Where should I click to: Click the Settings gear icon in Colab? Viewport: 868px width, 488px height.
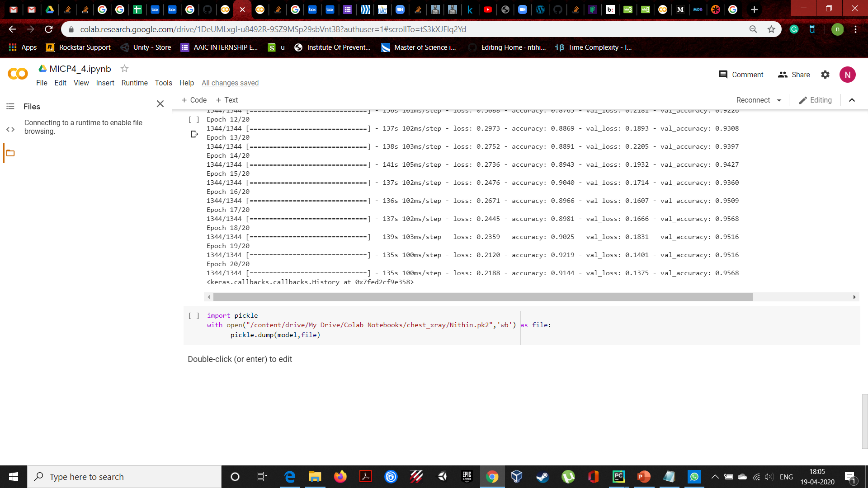tap(825, 75)
